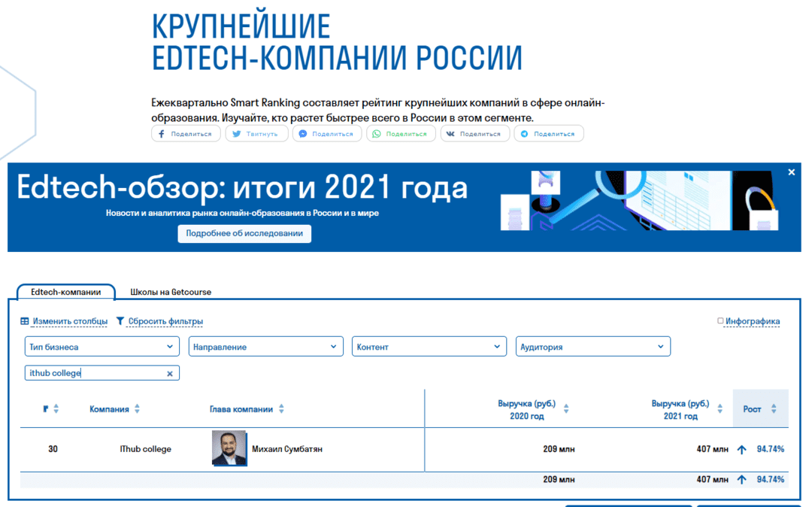Screen dimensions: 812x507
Task: Close the Edtech-обзор banner
Action: tap(791, 172)
